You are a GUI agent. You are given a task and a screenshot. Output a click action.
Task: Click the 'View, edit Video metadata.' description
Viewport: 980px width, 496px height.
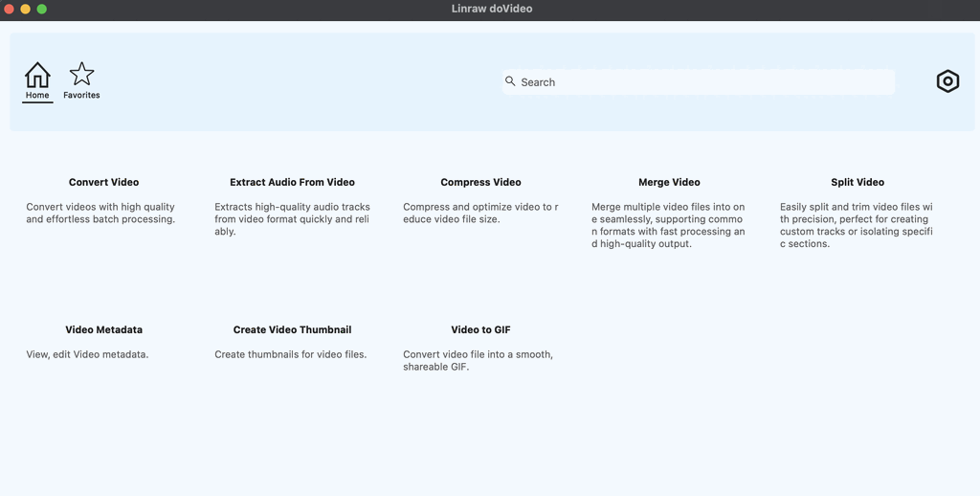tap(87, 354)
